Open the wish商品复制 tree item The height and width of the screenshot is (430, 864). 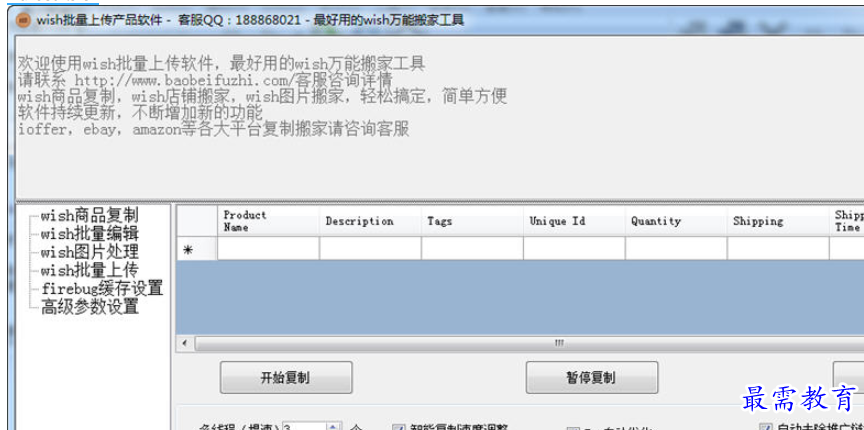tap(89, 215)
